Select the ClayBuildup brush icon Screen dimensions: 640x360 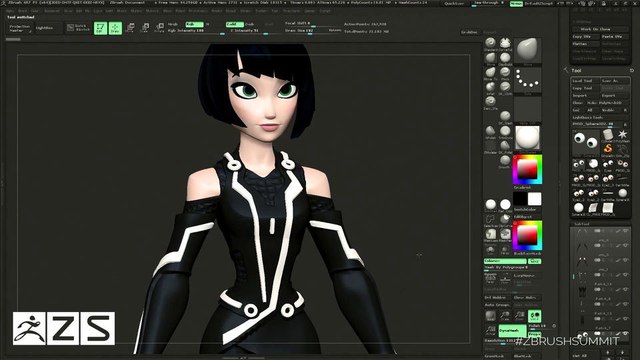click(x=505, y=58)
